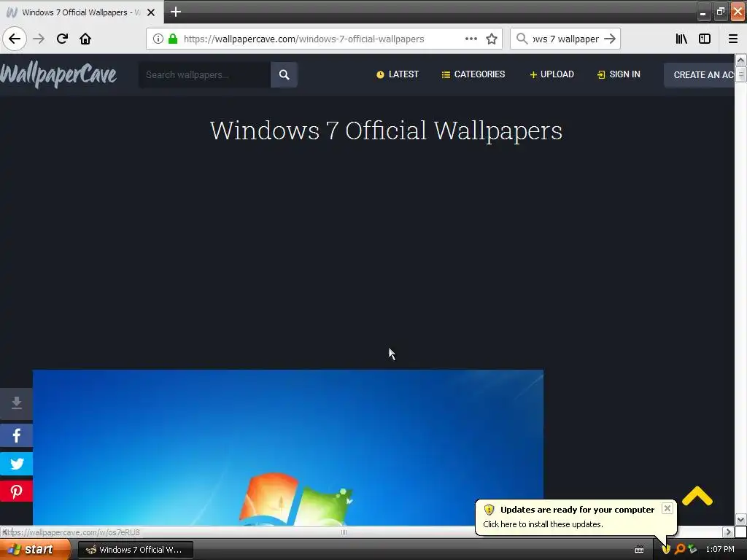Click the WallpaperCave logo
The height and width of the screenshot is (560, 747).
[x=58, y=75]
